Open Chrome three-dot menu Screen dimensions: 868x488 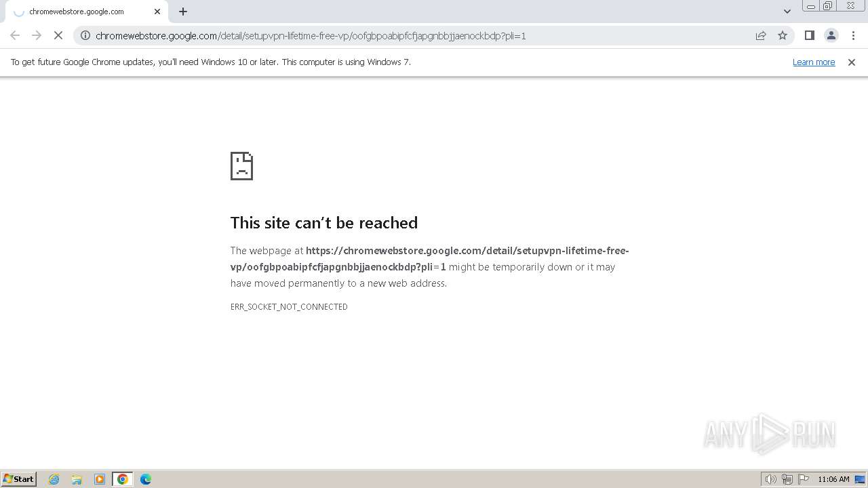pos(853,35)
